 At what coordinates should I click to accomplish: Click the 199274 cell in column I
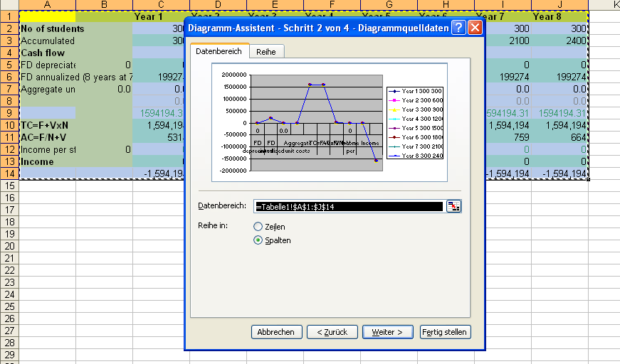tap(508, 77)
